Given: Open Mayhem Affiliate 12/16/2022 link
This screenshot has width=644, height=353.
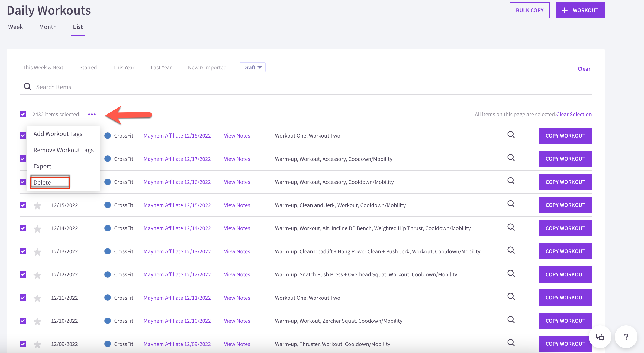Looking at the screenshot, I should click(177, 182).
